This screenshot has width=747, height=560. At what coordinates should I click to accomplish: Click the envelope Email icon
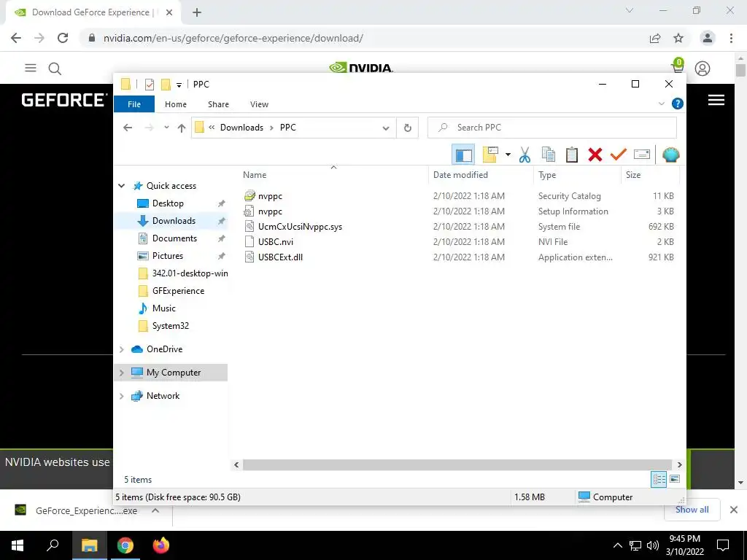tap(642, 155)
